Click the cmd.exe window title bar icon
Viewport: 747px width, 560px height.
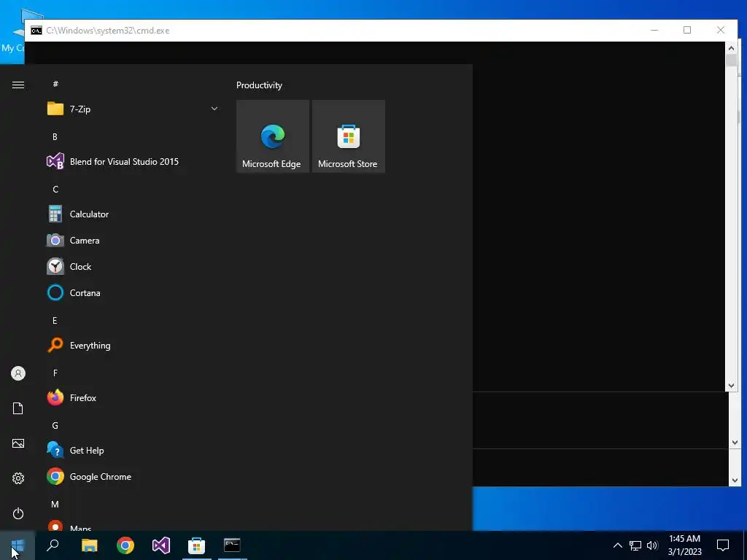click(x=36, y=31)
